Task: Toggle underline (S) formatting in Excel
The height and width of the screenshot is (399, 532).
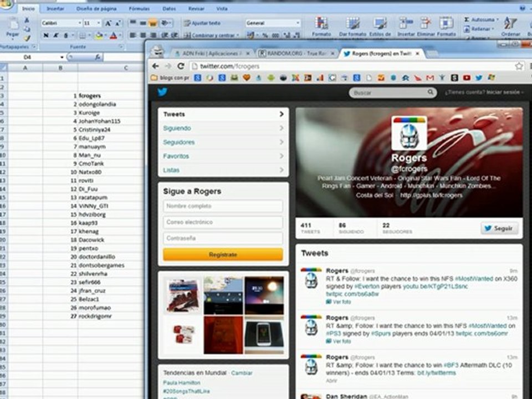Action: [66, 35]
